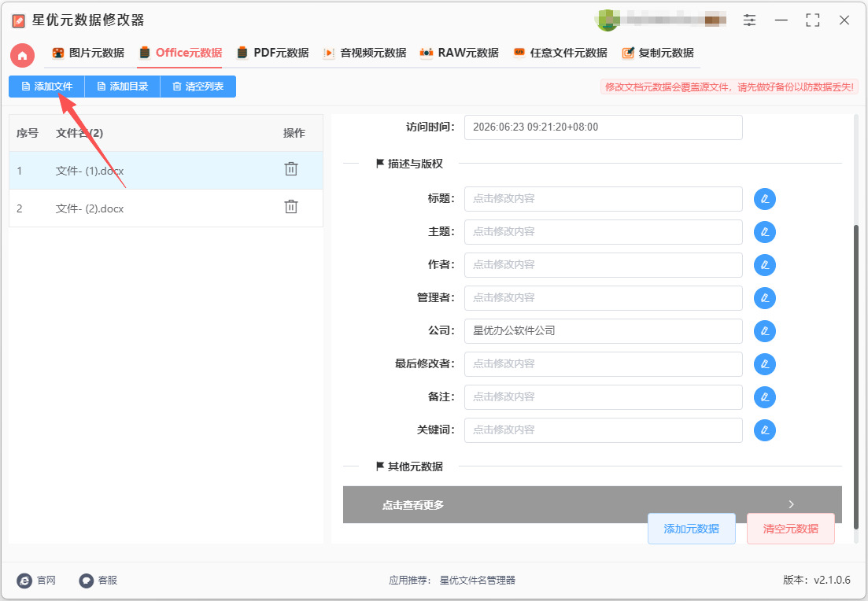Image resolution: width=868 pixels, height=601 pixels.
Task: Delete 文件- (2).docx with its trash icon
Action: 291,206
